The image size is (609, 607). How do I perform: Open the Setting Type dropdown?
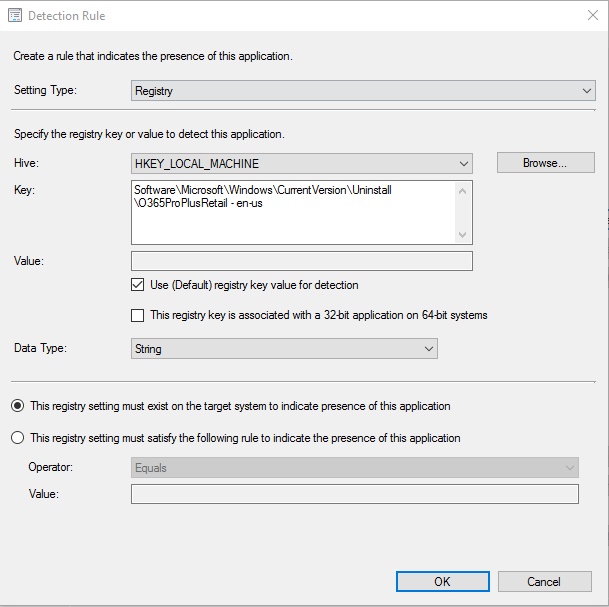point(363,91)
